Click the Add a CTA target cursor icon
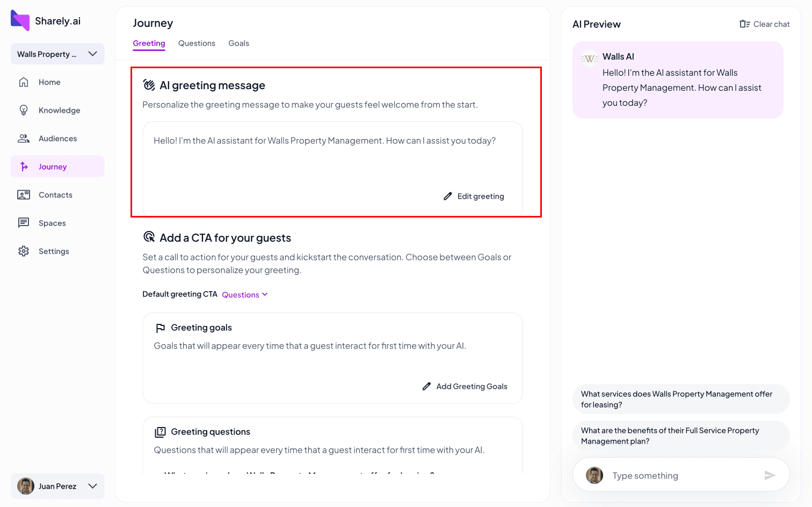812x507 pixels. coord(149,237)
